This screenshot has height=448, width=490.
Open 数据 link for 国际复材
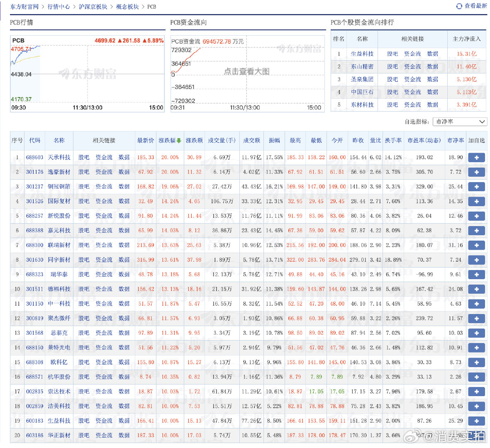point(124,202)
